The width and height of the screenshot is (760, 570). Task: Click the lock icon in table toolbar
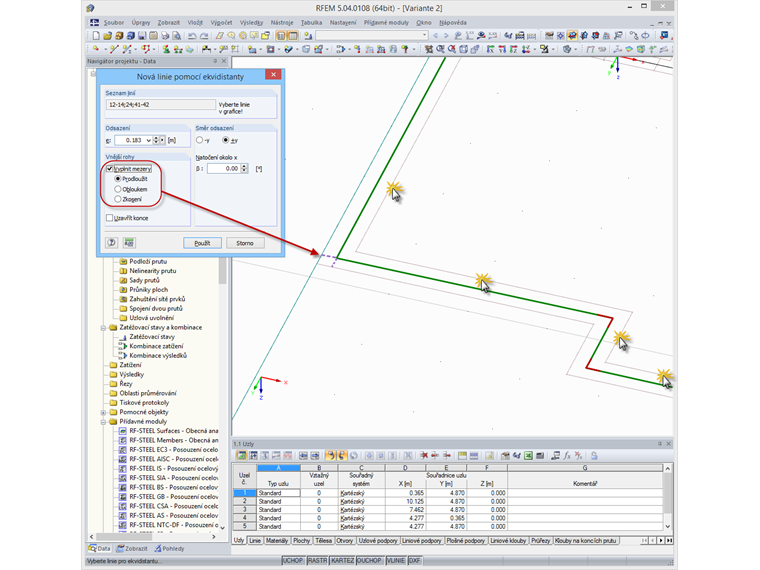[x=594, y=456]
